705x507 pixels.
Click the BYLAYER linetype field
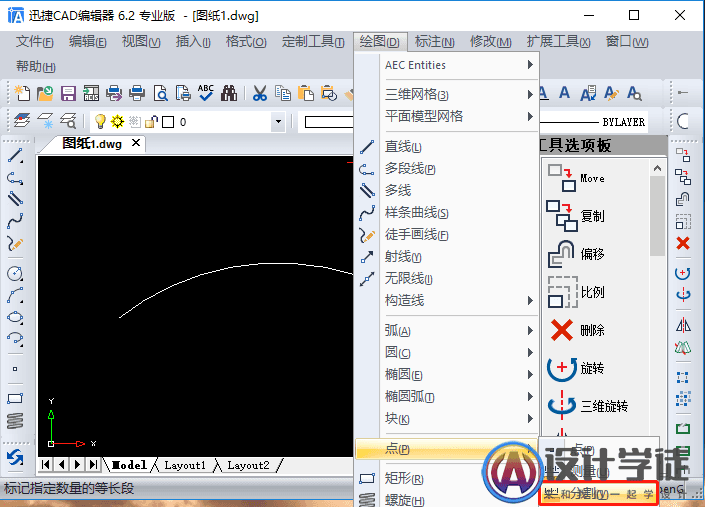coord(593,122)
